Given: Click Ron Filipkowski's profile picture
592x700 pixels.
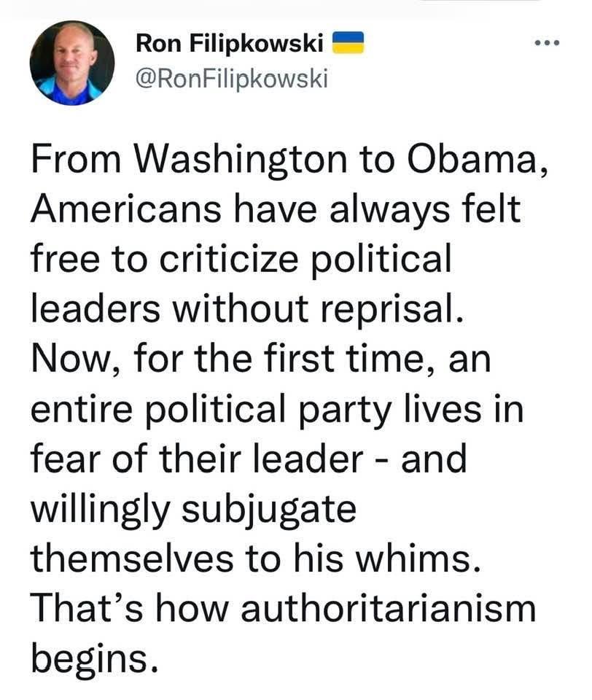Looking at the screenshot, I should pyautogui.click(x=72, y=63).
